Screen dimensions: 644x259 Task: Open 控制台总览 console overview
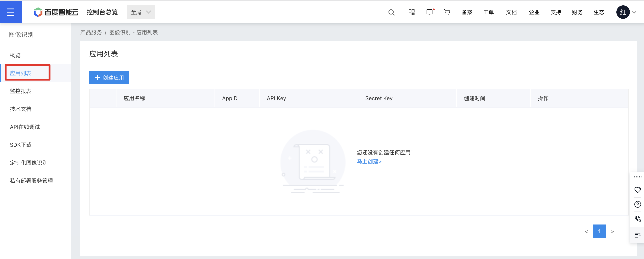click(x=102, y=12)
